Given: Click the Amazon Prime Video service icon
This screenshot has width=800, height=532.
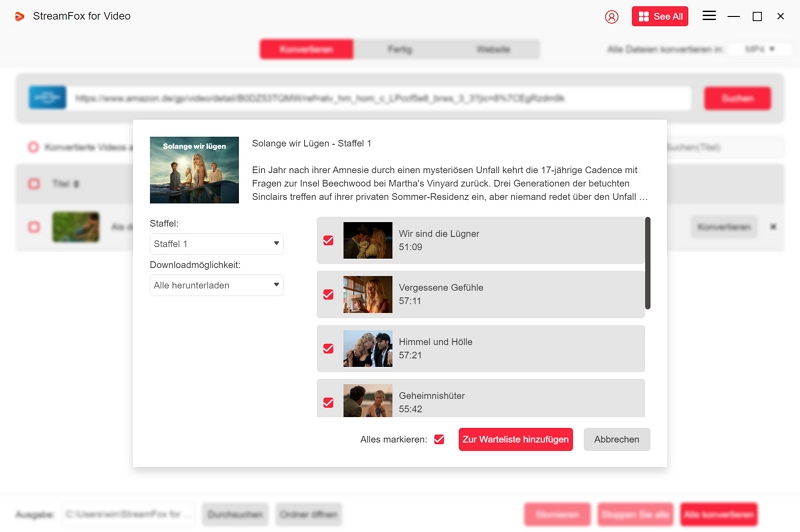Looking at the screenshot, I should (47, 98).
